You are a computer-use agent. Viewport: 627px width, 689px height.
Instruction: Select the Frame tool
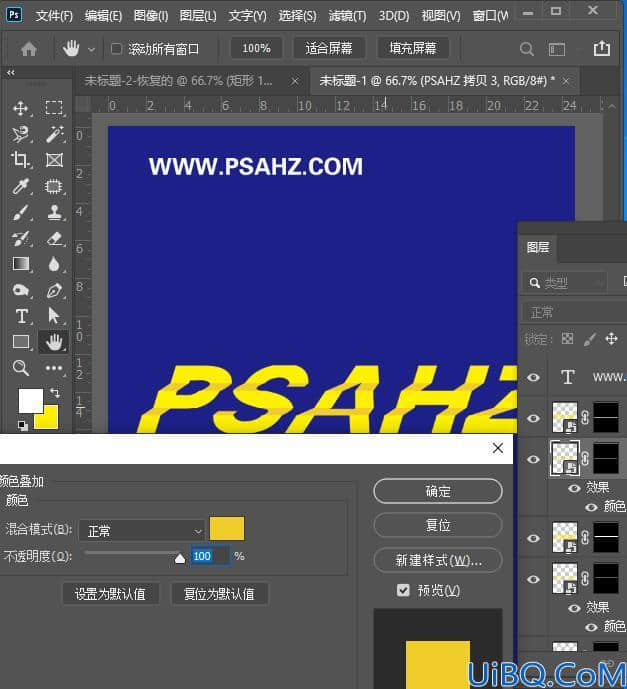(54, 160)
